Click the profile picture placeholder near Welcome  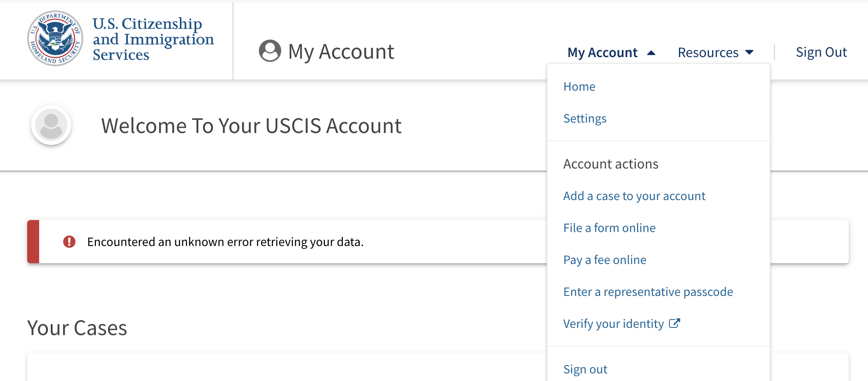click(51, 125)
